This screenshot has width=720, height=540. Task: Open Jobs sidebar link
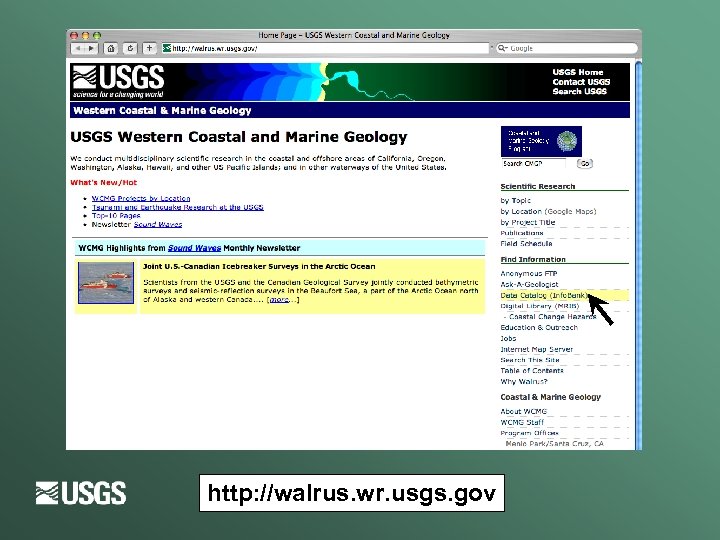(x=508, y=338)
